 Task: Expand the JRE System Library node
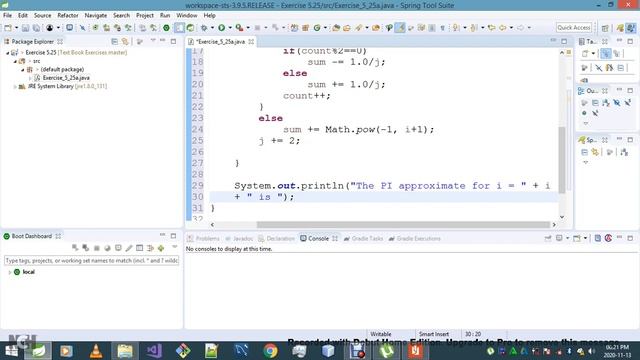15,87
